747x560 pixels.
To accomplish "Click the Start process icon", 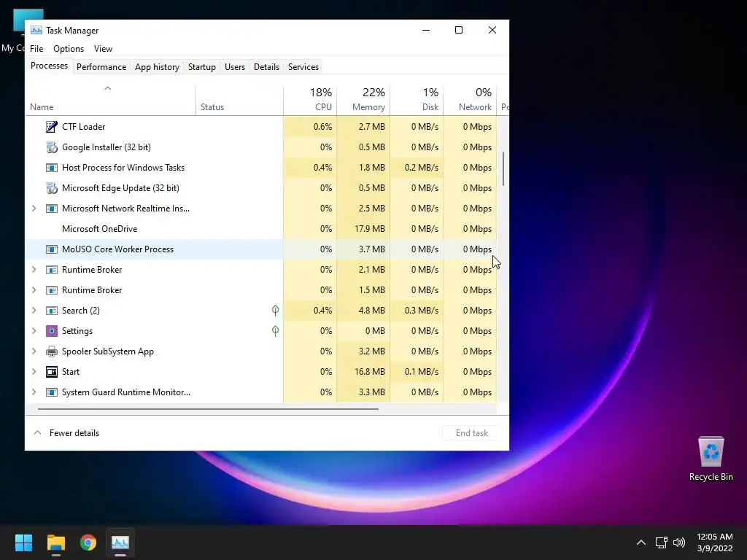I will 52,372.
